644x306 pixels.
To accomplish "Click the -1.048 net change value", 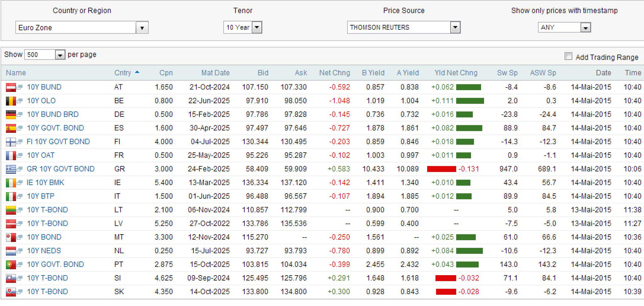I will [339, 101].
